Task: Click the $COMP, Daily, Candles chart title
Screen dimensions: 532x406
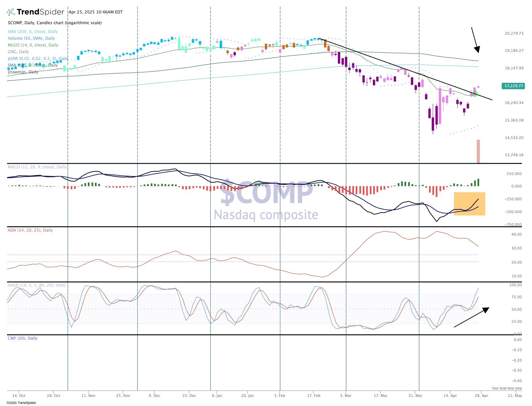Action: click(55, 23)
